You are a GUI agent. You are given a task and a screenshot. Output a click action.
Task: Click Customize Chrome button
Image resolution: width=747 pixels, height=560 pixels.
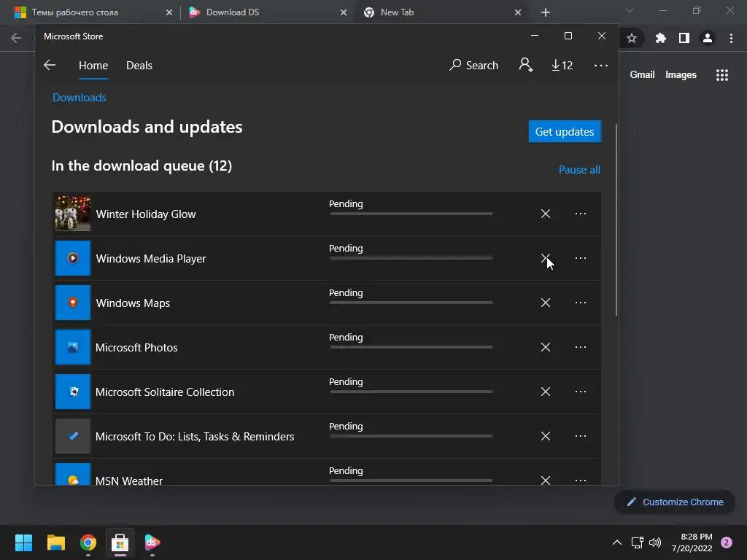point(675,502)
